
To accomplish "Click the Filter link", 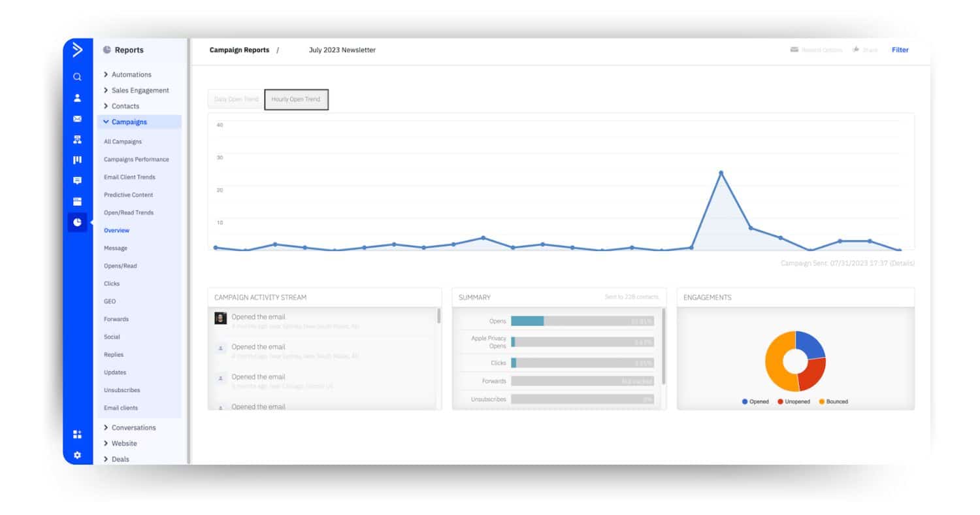I will pos(900,50).
